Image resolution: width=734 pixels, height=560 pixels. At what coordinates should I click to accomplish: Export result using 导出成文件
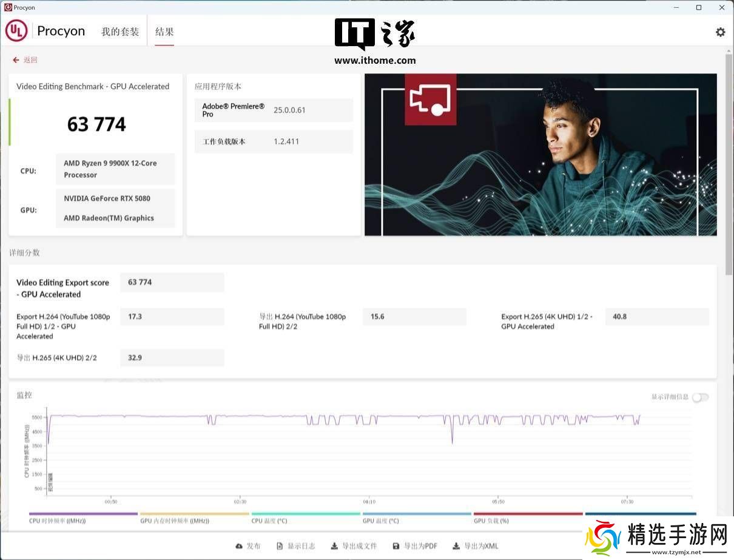[x=354, y=546]
